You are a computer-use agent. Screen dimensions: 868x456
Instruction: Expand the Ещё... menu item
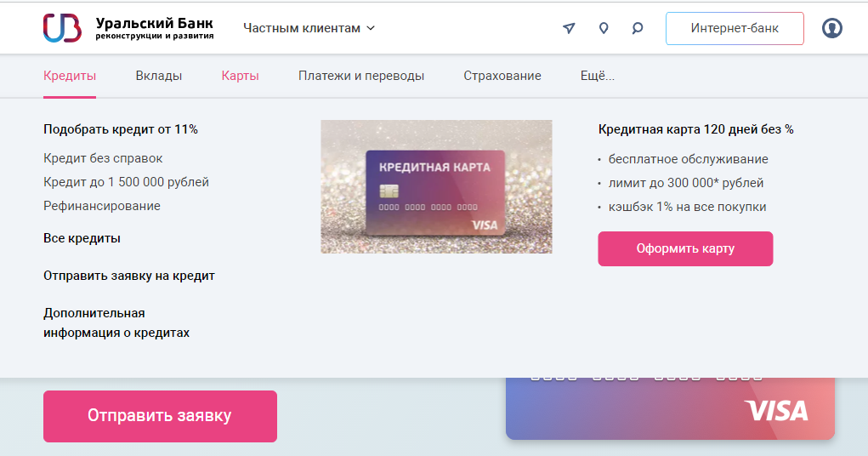tap(598, 76)
